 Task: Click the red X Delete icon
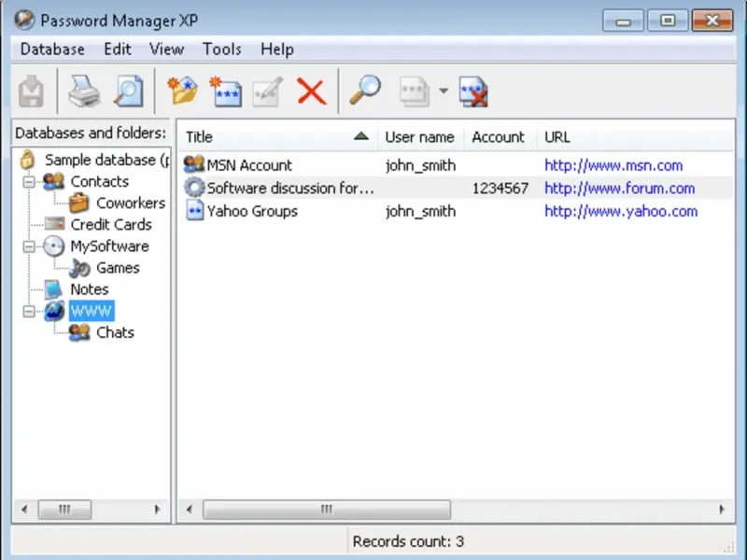point(312,91)
